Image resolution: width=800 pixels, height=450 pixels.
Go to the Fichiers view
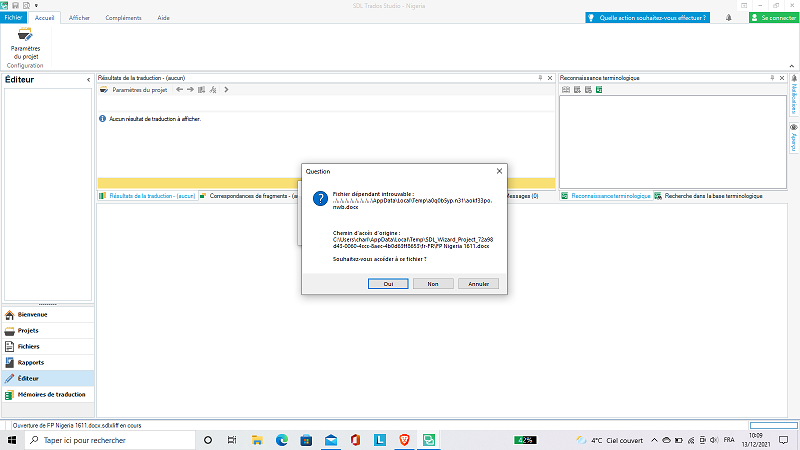tap(48, 346)
